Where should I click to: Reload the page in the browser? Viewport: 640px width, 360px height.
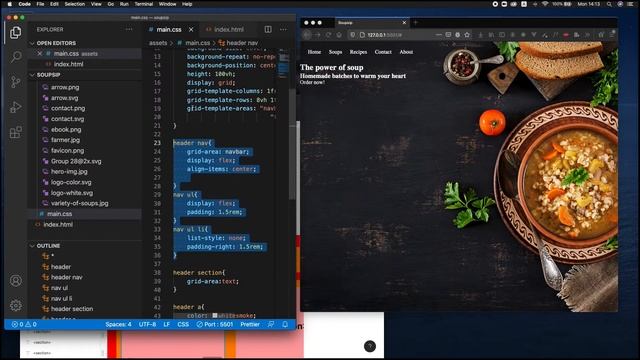click(328, 35)
